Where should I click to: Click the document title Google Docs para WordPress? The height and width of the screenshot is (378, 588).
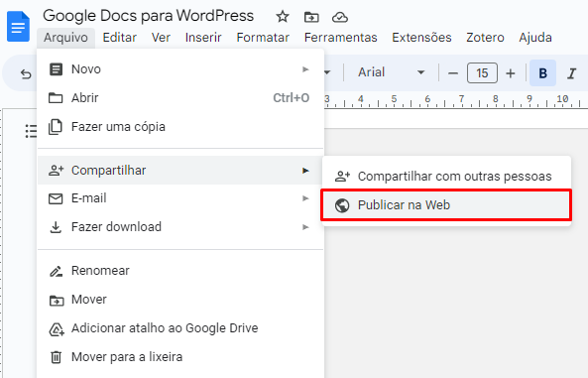tap(148, 16)
